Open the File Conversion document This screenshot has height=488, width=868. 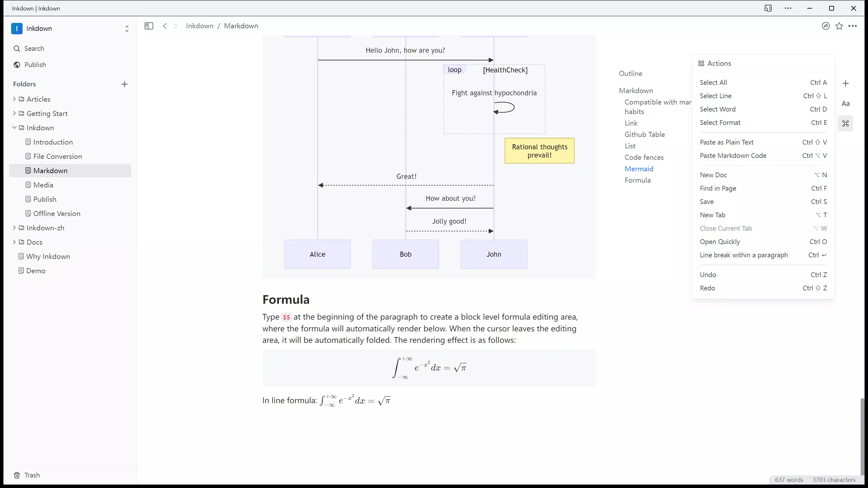(58, 156)
